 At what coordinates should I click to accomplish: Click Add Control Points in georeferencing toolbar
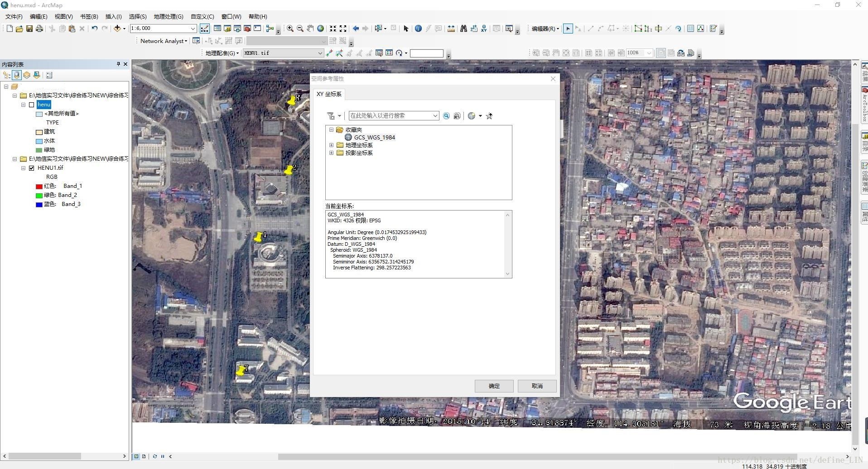pos(329,53)
